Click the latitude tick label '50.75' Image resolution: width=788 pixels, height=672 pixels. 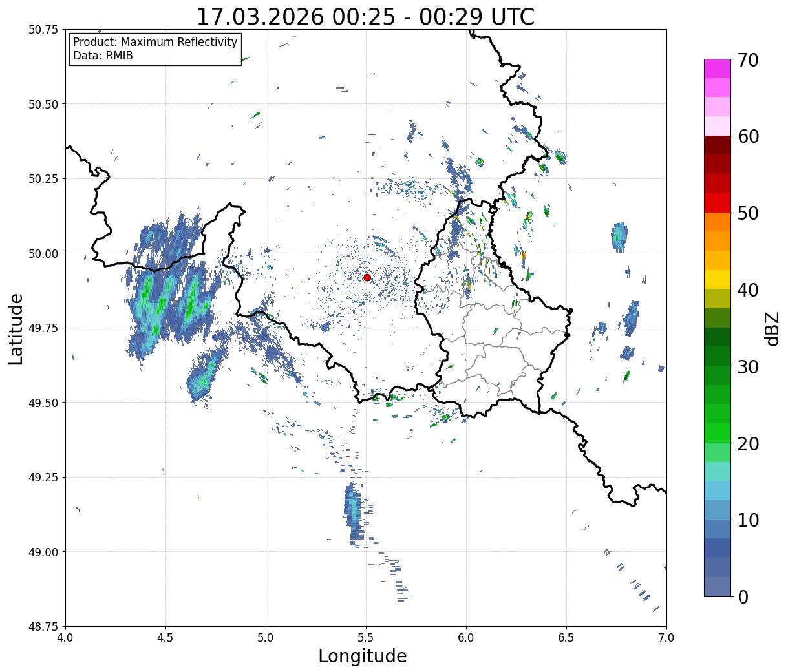coord(43,30)
